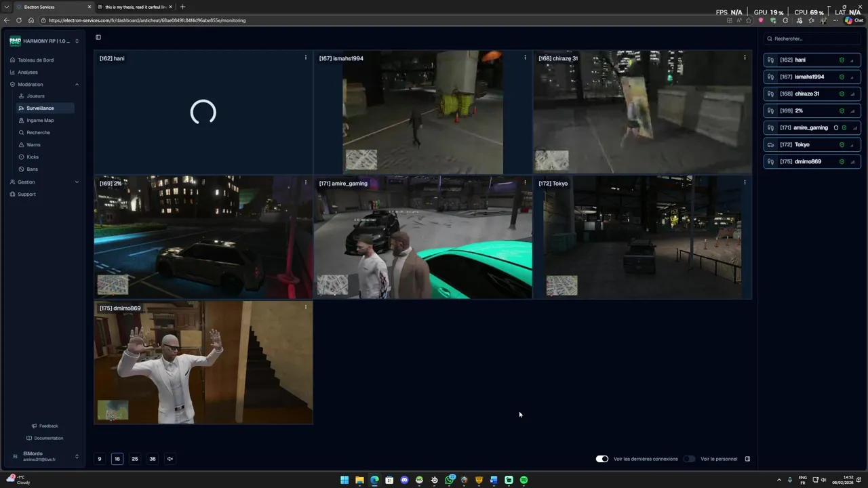The height and width of the screenshot is (488, 868).
Task: Set grid size to 9 streams
Action: coord(100,459)
